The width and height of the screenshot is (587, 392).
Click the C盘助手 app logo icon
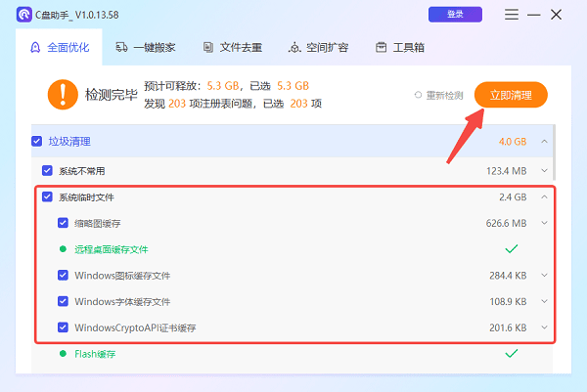[22, 15]
